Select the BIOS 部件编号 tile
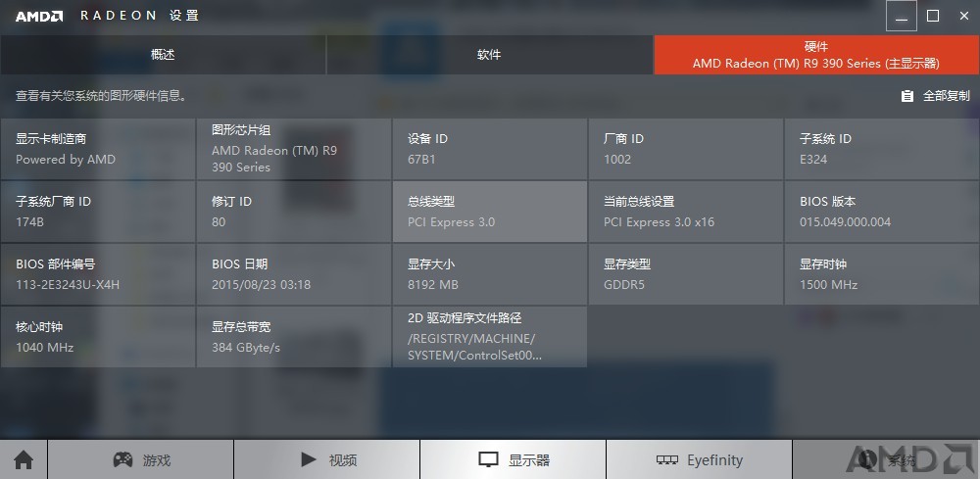Screen dimensions: 980x479 coord(98,274)
